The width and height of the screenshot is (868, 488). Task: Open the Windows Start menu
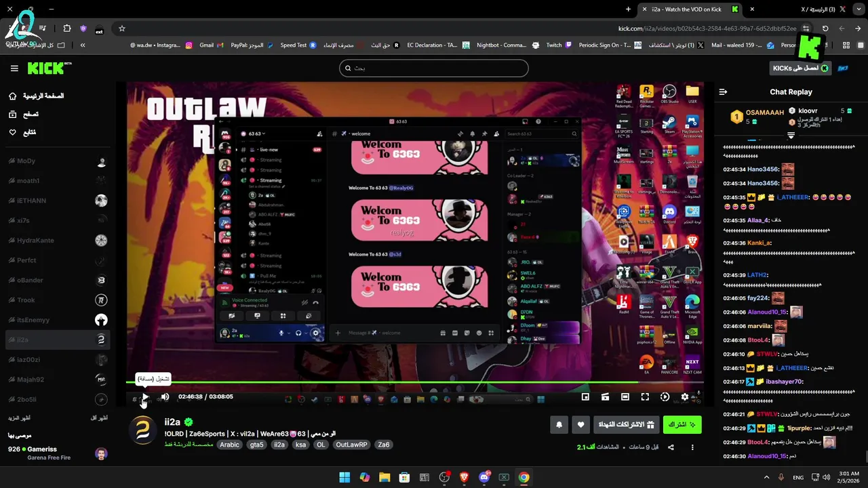344,477
